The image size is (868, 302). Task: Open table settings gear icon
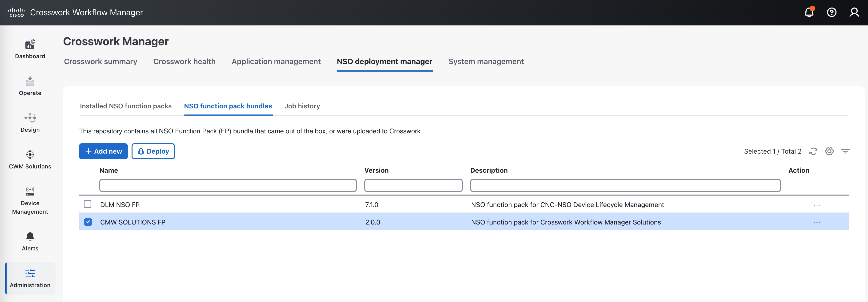click(x=829, y=151)
